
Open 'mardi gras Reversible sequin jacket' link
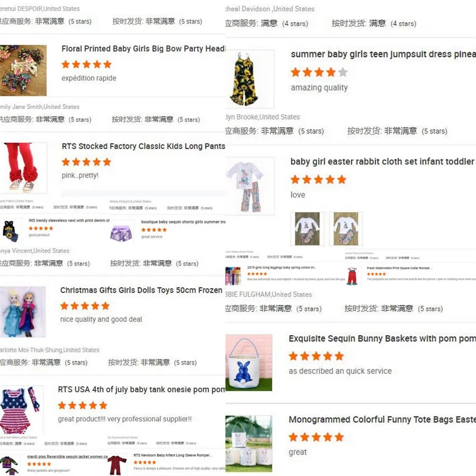[67, 456]
